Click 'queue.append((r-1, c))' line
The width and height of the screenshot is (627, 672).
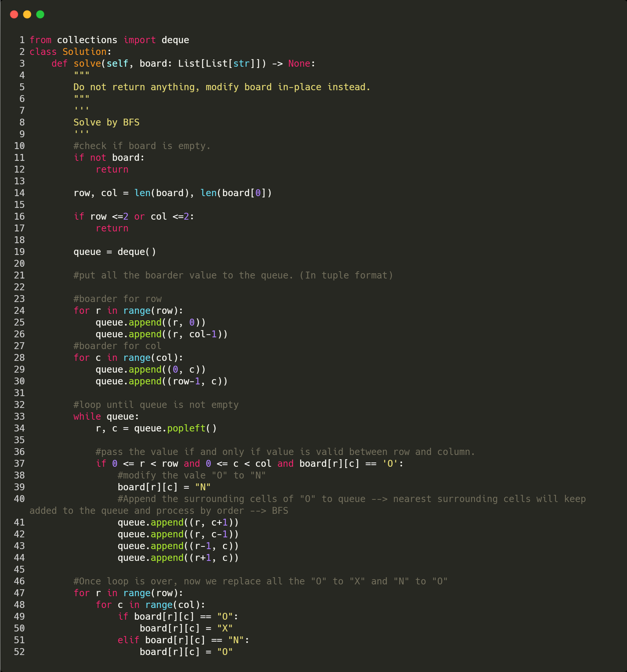point(178,546)
